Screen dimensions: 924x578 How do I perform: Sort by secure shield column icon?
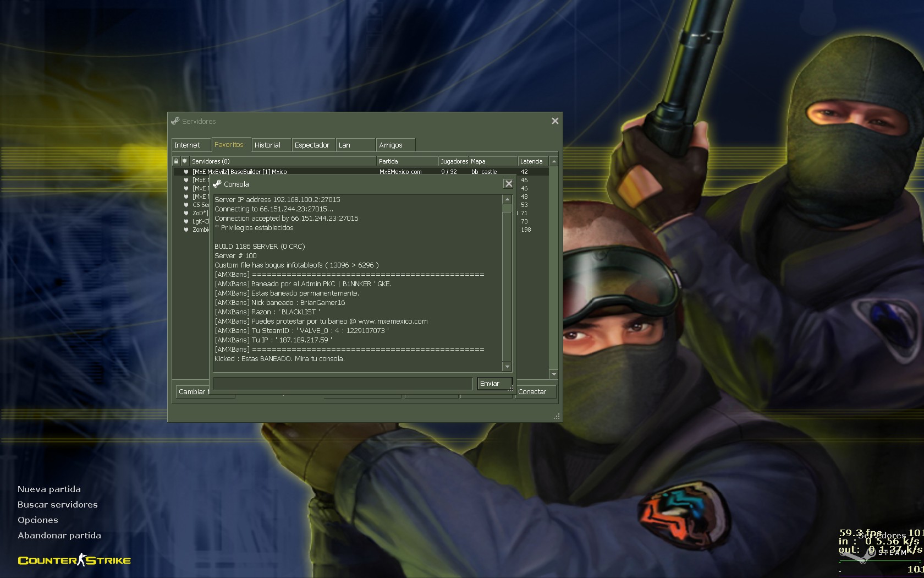click(x=185, y=161)
